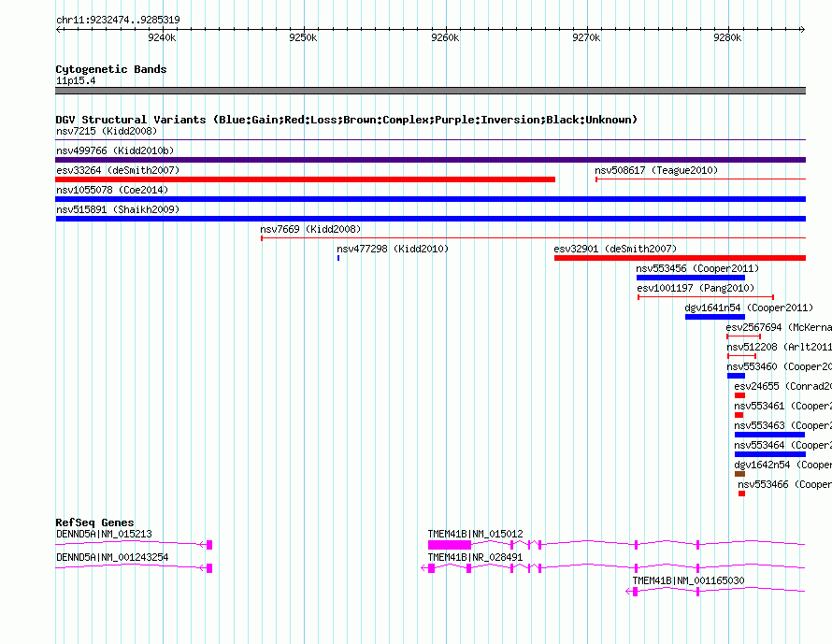The image size is (832, 644).
Task: Open TMEM41B|NM_001165030 gene label
Action: [x=688, y=580]
